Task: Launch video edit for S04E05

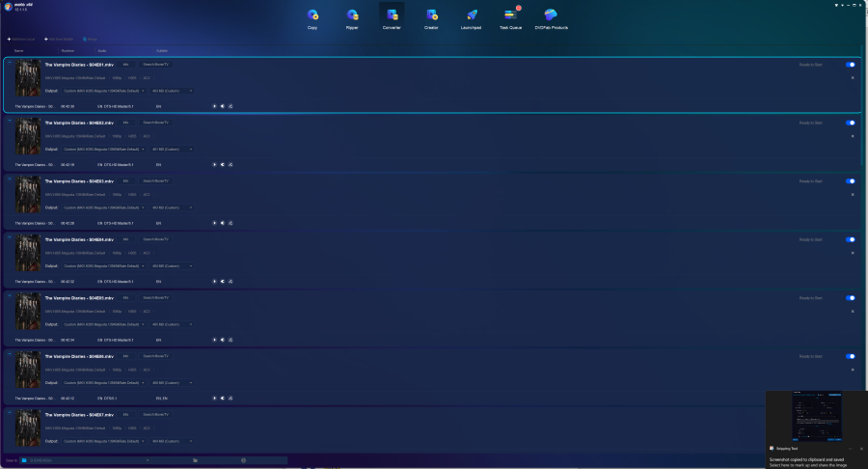Action: 231,340
